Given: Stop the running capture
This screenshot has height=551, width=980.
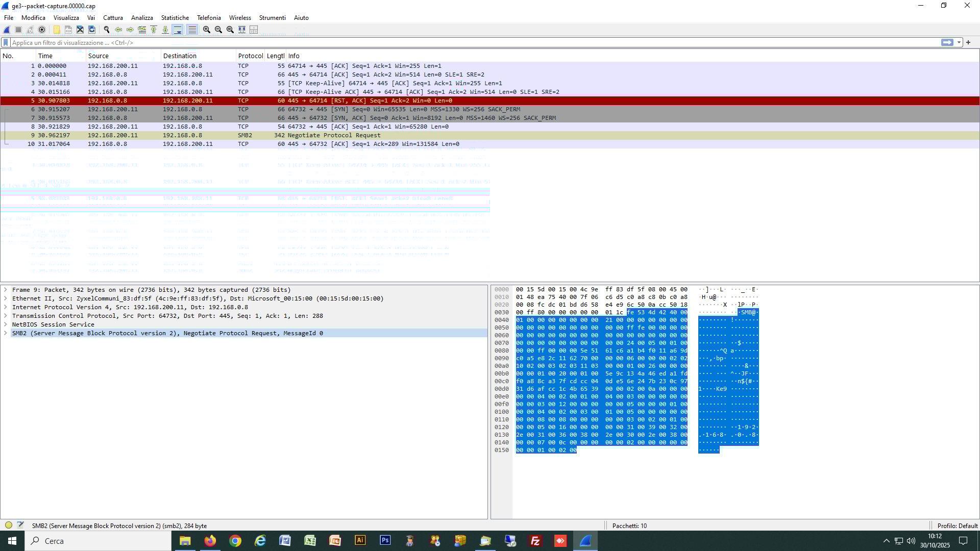Looking at the screenshot, I should click(19, 30).
